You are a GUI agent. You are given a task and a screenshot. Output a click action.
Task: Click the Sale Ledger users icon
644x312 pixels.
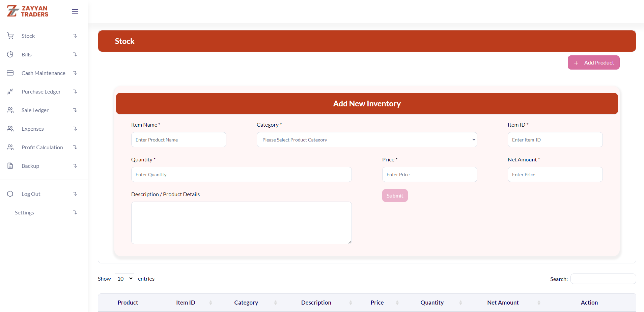10,110
